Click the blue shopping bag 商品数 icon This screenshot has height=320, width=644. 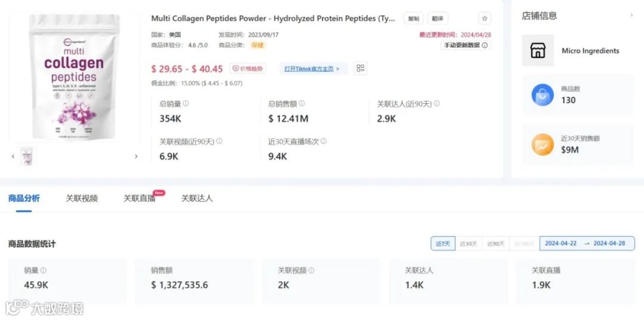click(543, 95)
